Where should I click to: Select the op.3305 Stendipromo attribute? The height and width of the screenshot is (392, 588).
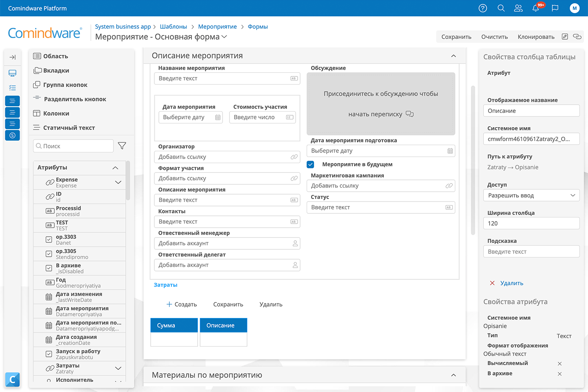point(80,254)
